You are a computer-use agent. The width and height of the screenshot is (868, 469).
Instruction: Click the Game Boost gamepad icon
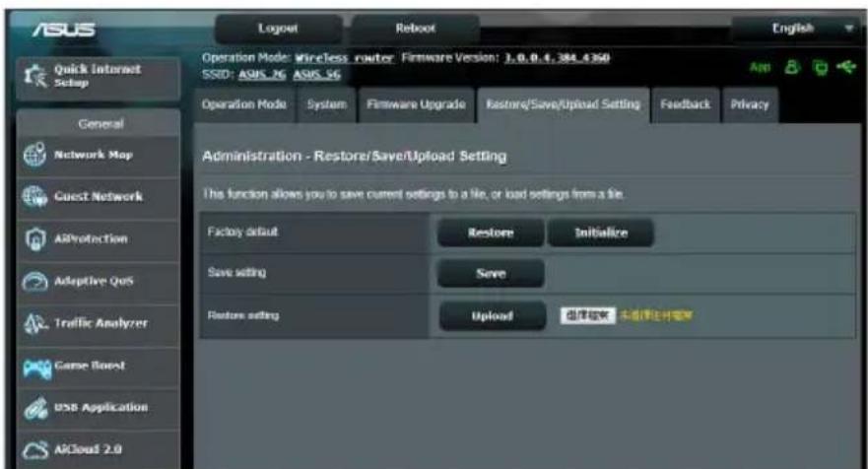point(36,368)
